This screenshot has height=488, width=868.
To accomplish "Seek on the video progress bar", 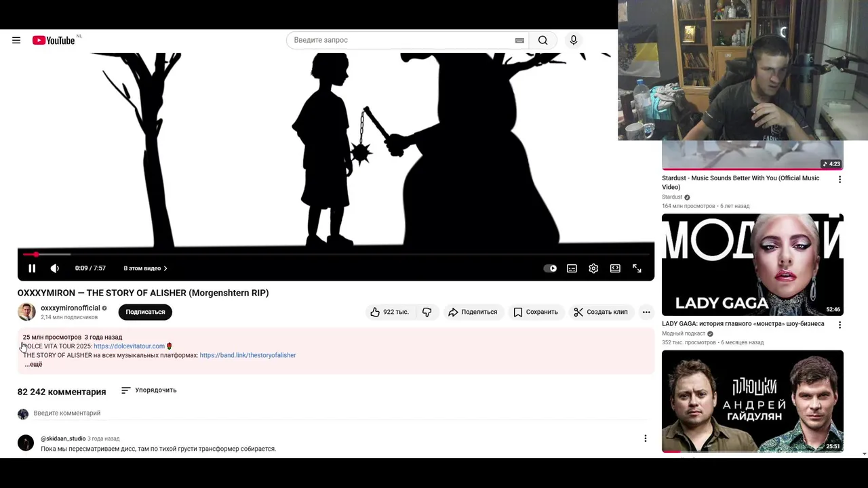I will pyautogui.click(x=336, y=254).
